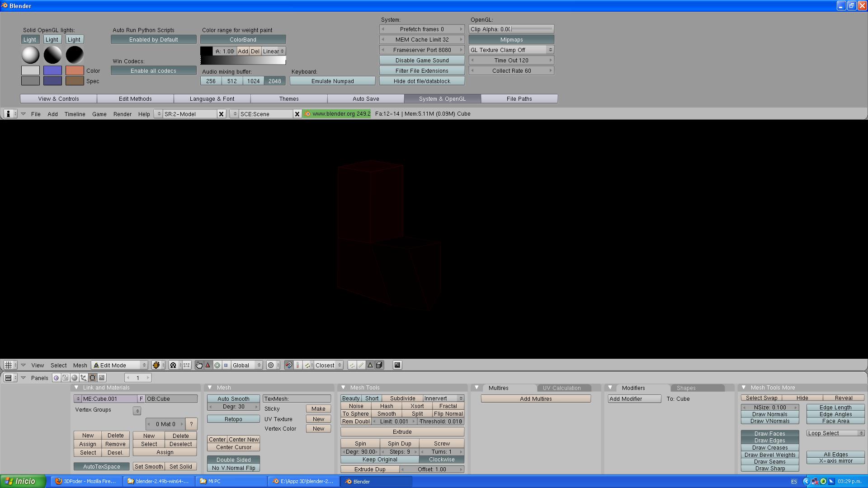Toggle the Mipmaps button
The width and height of the screenshot is (868, 488).
(x=511, y=40)
